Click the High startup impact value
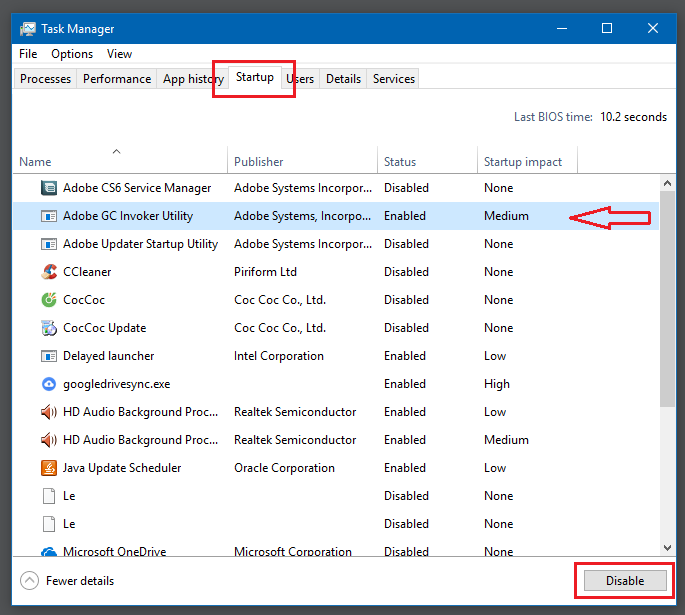685x615 pixels. click(x=497, y=384)
